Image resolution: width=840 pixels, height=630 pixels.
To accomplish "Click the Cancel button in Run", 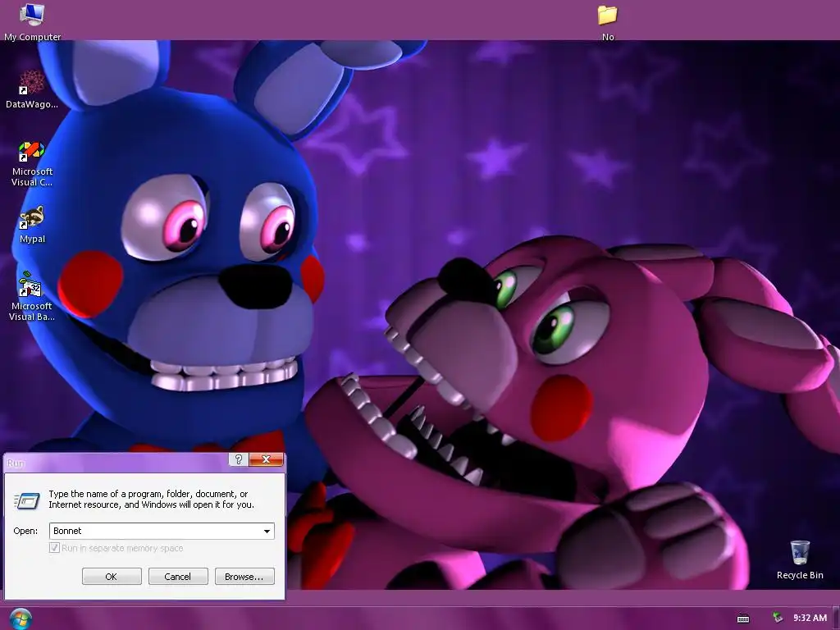I will [178, 577].
